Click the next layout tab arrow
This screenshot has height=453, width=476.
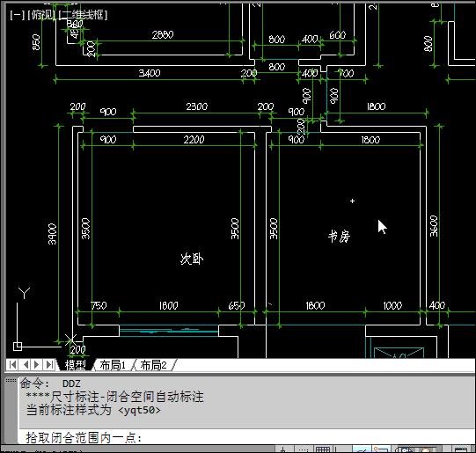click(x=37, y=364)
